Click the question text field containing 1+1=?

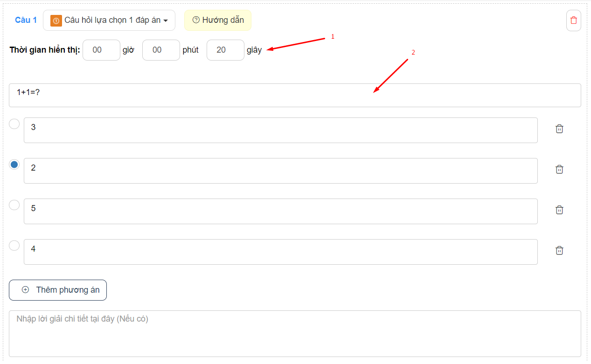point(295,95)
